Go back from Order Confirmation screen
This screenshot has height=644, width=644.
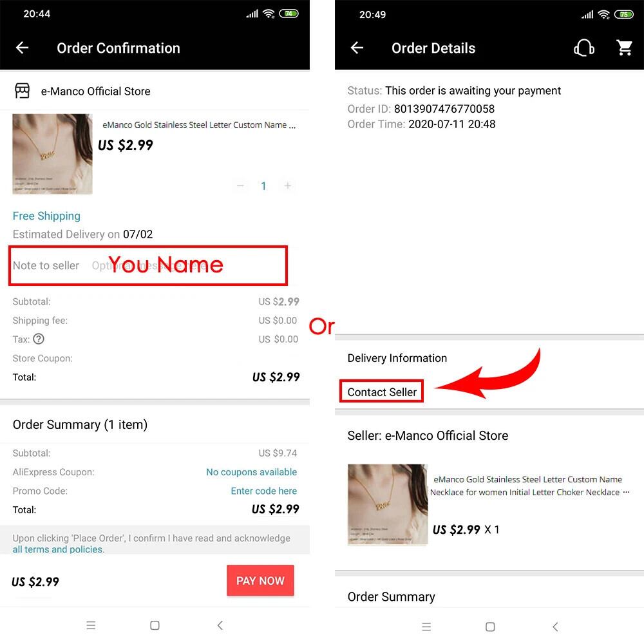point(22,48)
